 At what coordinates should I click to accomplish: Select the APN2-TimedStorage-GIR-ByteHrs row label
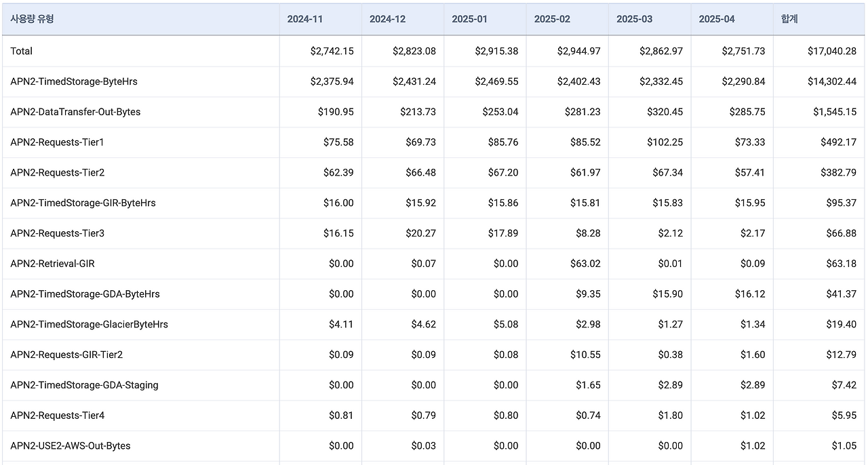click(83, 203)
